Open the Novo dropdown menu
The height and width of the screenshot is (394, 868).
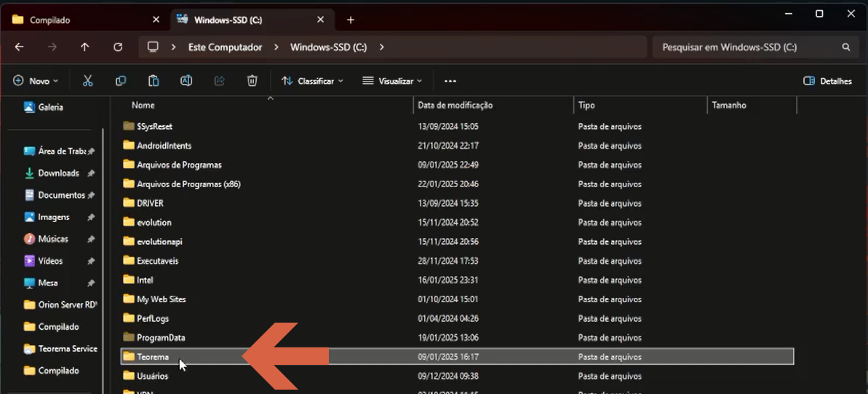pos(36,81)
